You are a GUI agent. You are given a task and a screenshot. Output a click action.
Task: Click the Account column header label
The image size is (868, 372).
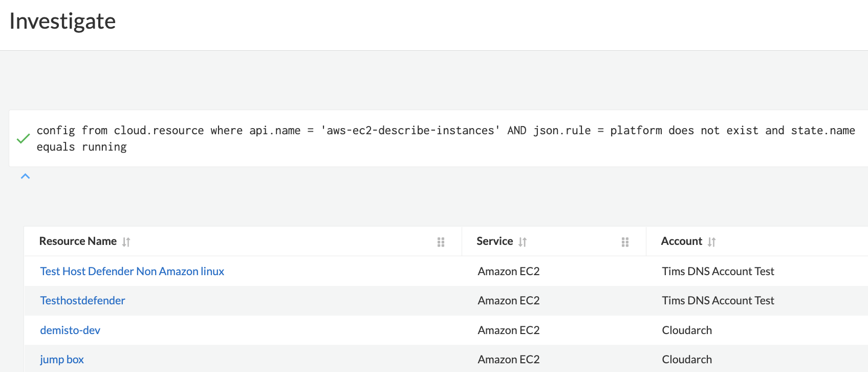click(x=681, y=241)
